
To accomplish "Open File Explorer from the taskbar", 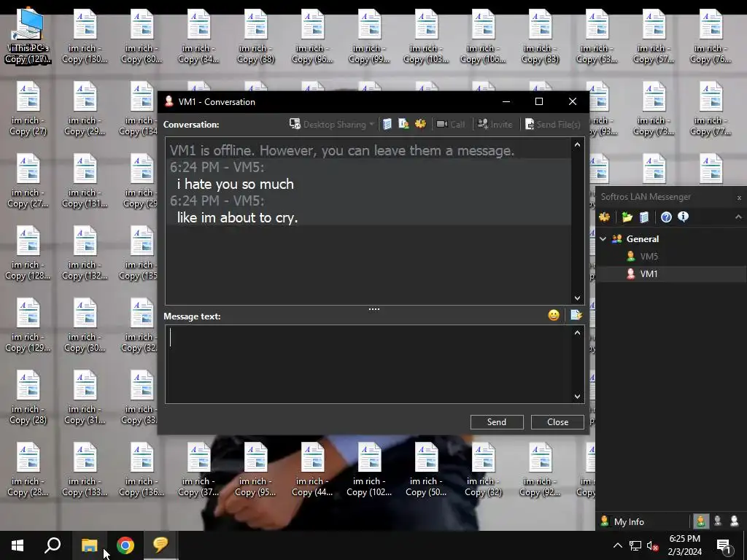I will tap(89, 545).
